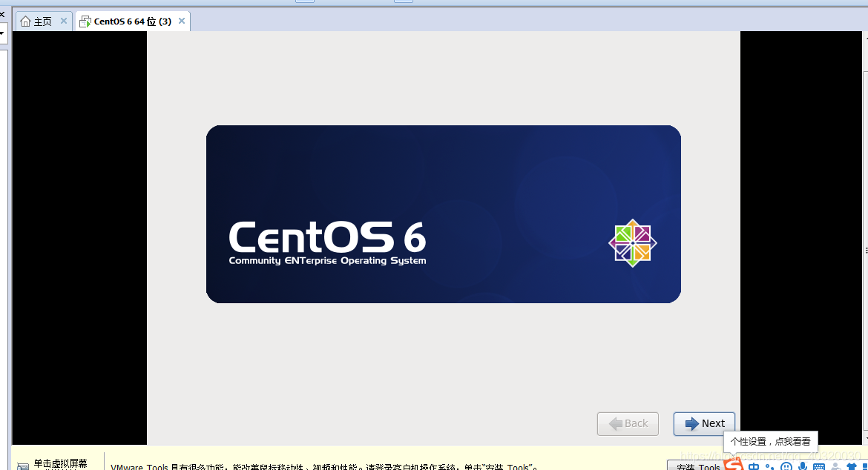Close the 主页 tab
The image size is (868, 470).
tap(64, 21)
